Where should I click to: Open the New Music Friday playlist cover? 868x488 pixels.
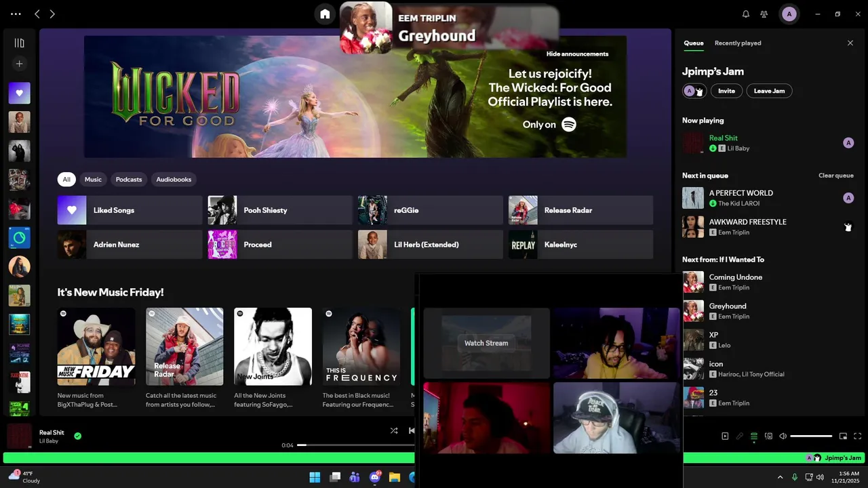(x=96, y=346)
